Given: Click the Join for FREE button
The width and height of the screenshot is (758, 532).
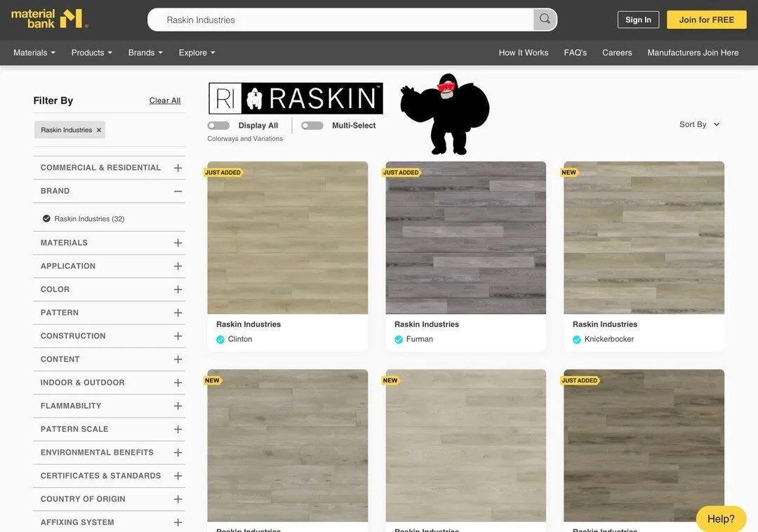Looking at the screenshot, I should 706,20.
